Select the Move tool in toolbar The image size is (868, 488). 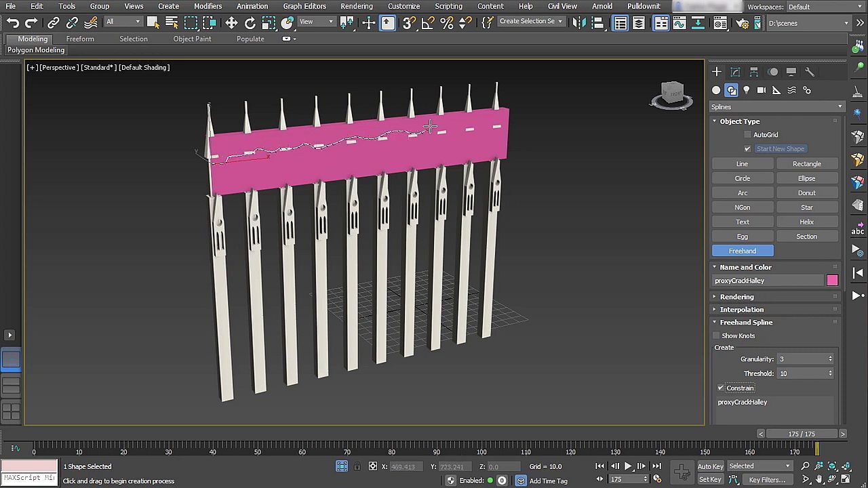pyautogui.click(x=231, y=23)
